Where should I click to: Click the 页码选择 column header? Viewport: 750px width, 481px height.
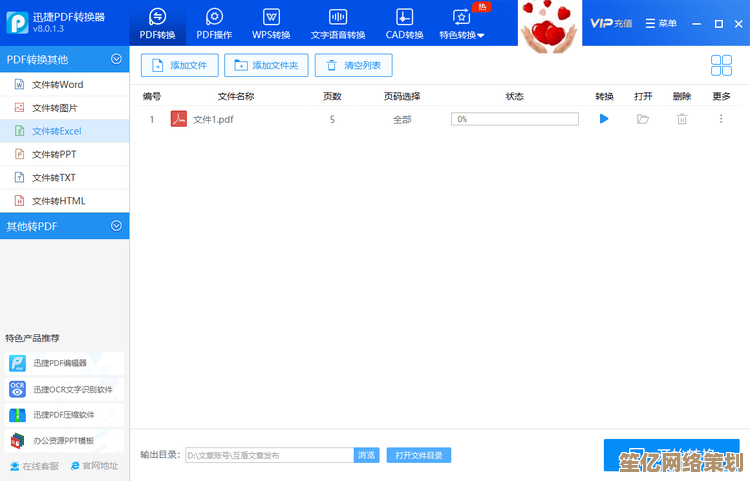click(x=402, y=97)
